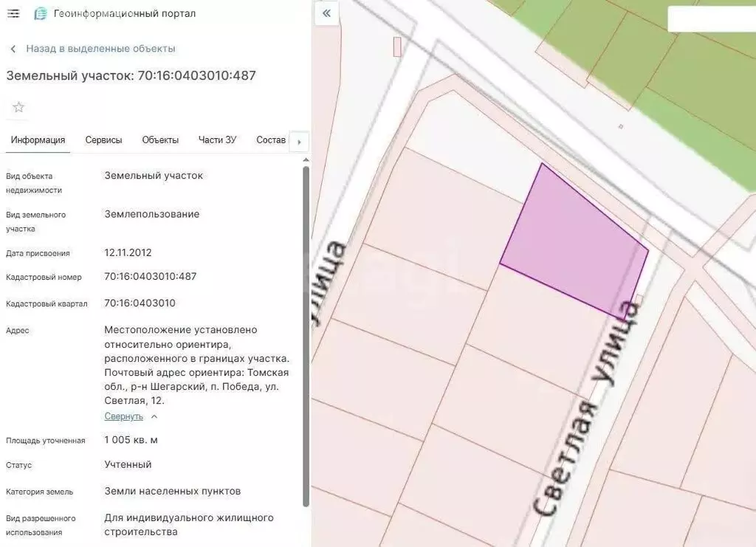The width and height of the screenshot is (756, 547).
Task: Open the Состав tab
Action: pyautogui.click(x=271, y=140)
